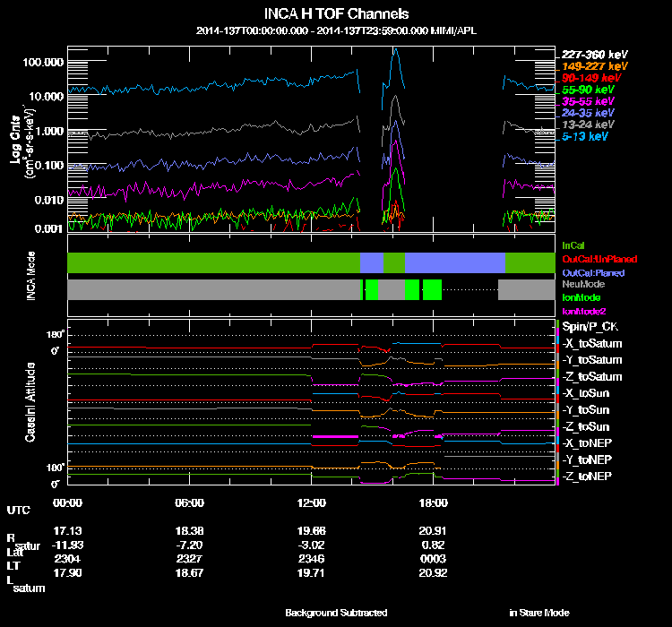
Task: Click the 18:00 UTC time axis label
Action: [x=433, y=502]
